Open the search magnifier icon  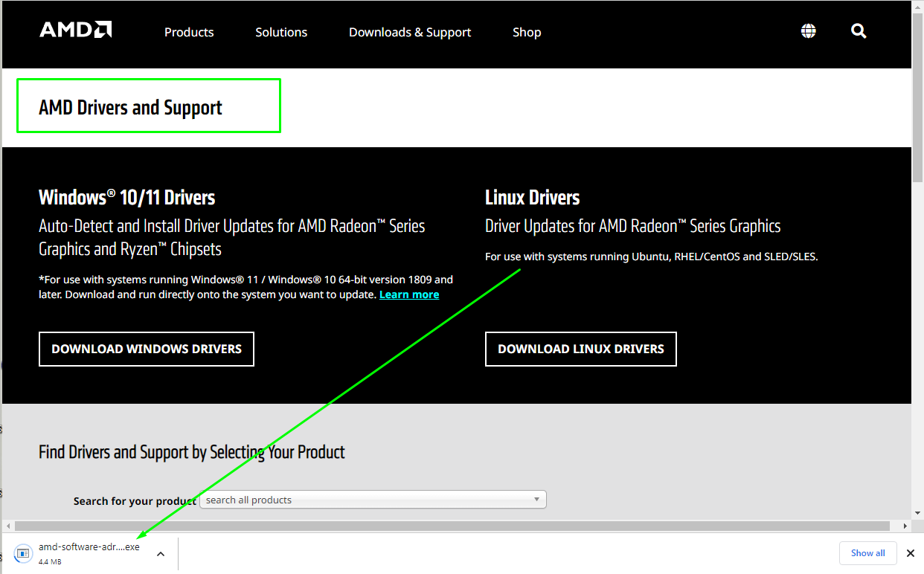click(x=859, y=31)
